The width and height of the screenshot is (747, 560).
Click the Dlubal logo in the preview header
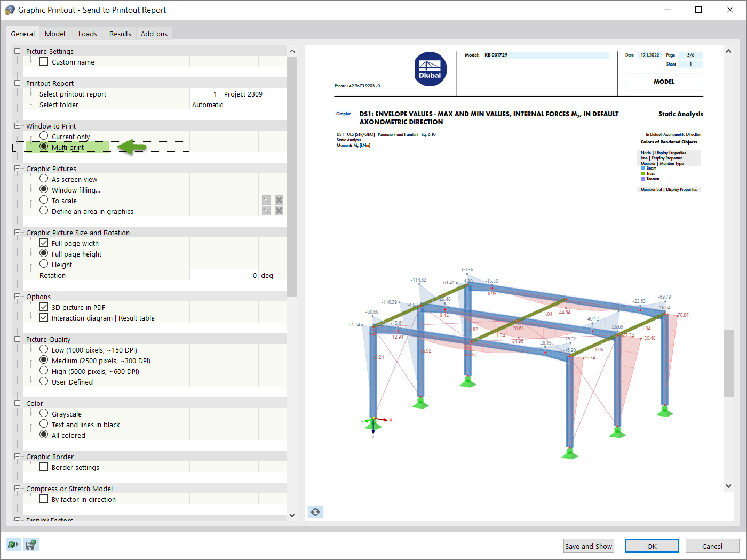(430, 69)
